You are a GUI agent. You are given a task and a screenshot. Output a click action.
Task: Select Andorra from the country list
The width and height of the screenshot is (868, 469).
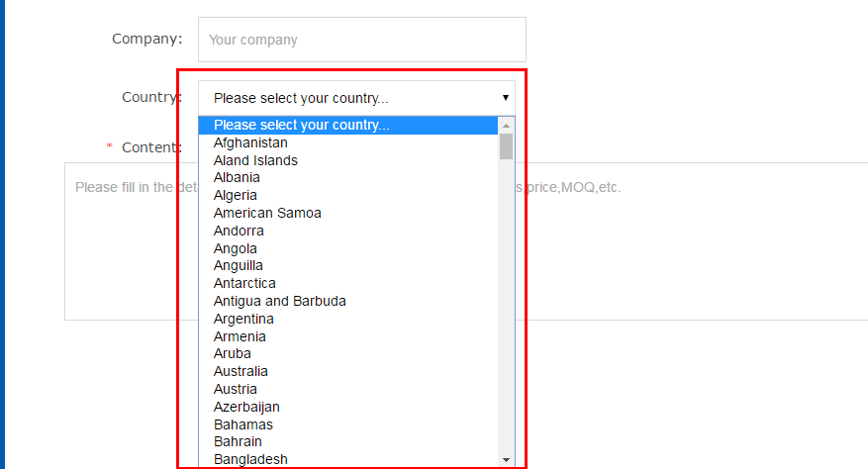239,231
